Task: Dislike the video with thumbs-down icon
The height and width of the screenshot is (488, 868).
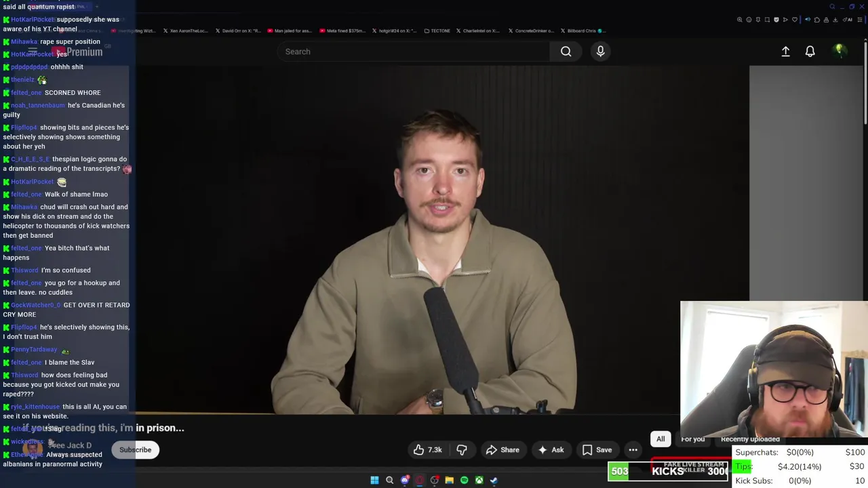Action: [x=462, y=449]
